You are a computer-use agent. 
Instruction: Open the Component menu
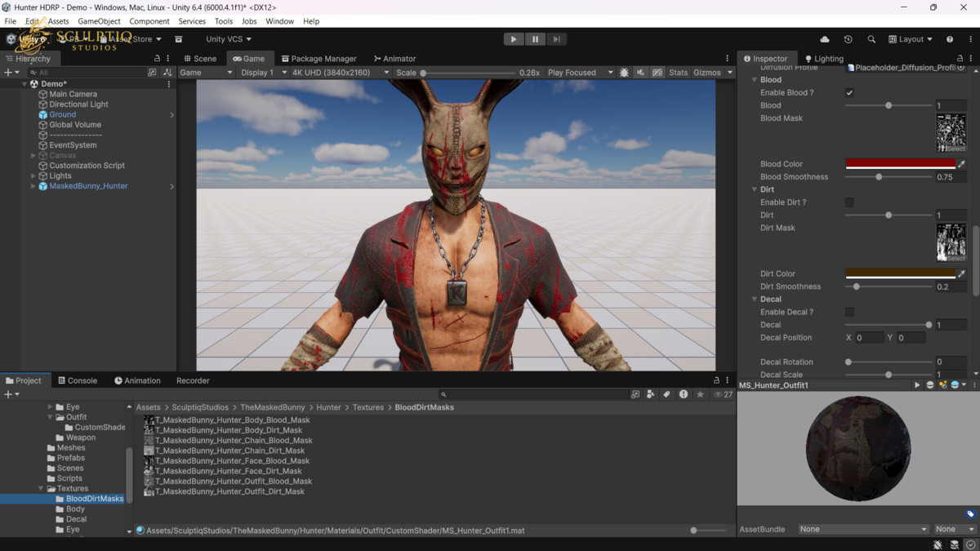(x=149, y=21)
